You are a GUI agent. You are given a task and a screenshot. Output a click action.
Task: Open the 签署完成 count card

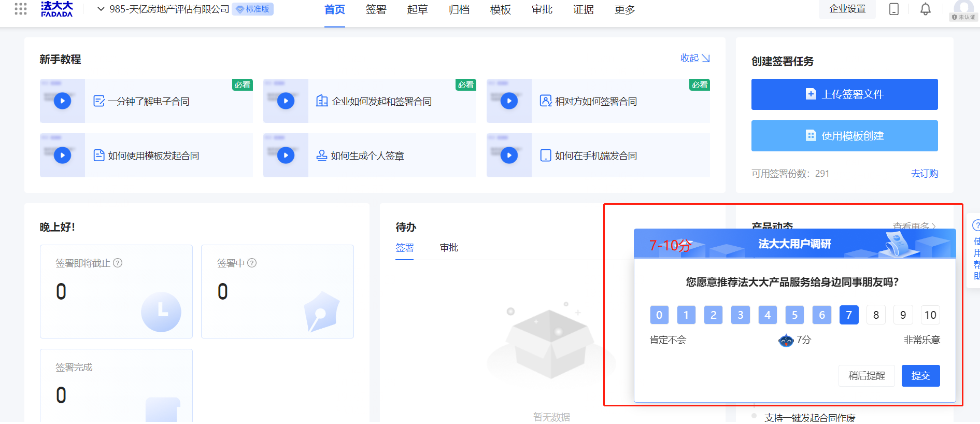(116, 386)
